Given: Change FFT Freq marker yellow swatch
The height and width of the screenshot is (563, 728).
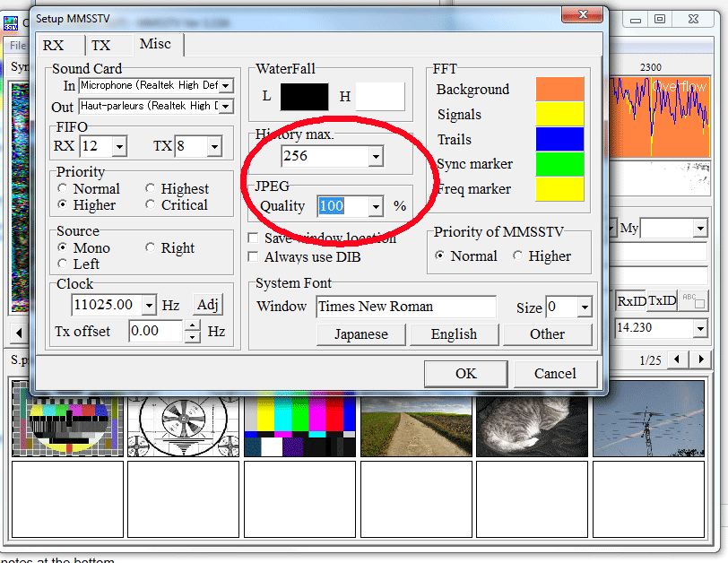Looking at the screenshot, I should [x=559, y=189].
